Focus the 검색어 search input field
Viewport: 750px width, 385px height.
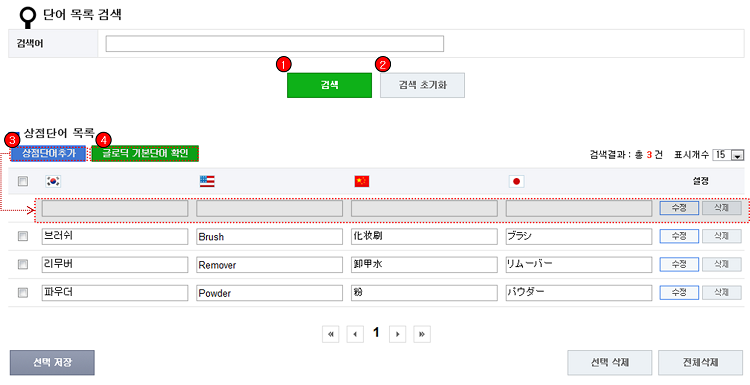pos(275,44)
